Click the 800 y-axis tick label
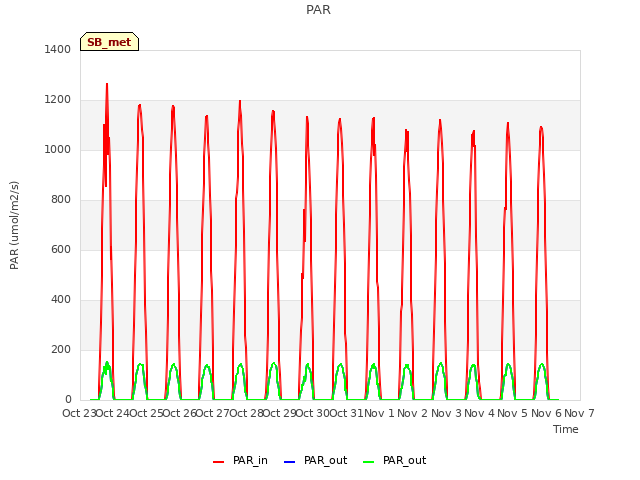Image resolution: width=640 pixels, height=480 pixels. 61,200
